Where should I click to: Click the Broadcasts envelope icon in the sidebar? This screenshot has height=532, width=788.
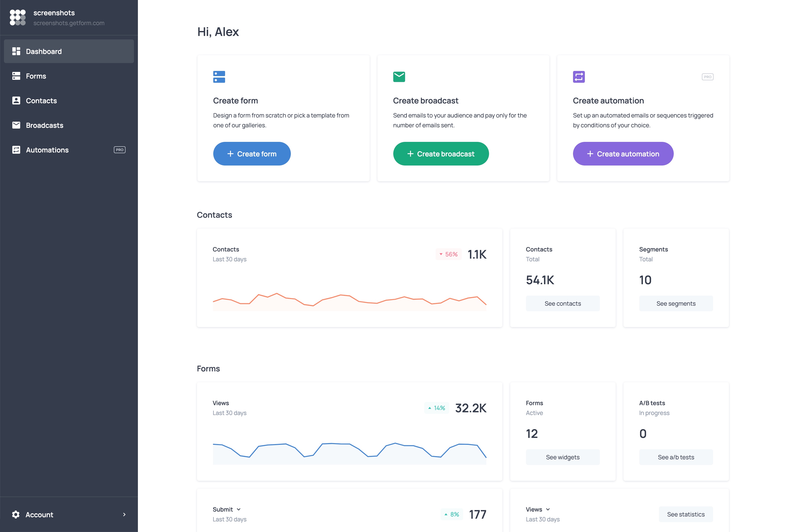point(16,125)
